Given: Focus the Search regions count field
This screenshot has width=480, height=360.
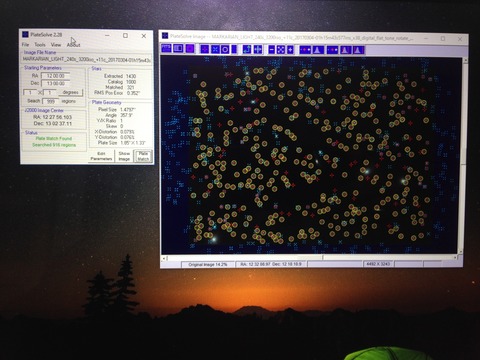Looking at the screenshot, I should click(51, 101).
